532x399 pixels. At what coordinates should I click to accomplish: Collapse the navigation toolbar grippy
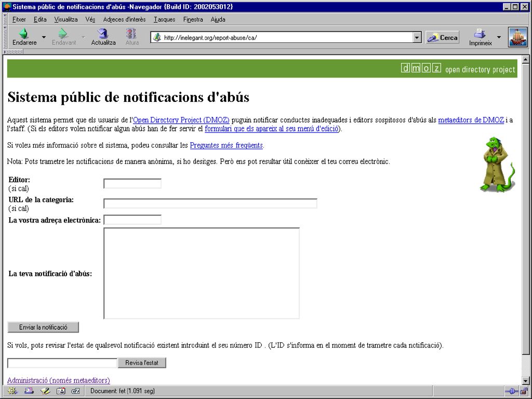(x=5, y=37)
